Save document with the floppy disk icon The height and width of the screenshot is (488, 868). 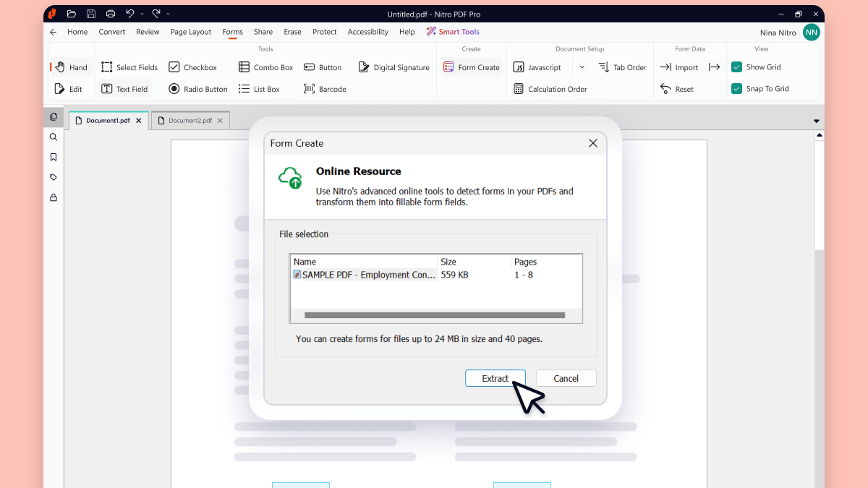coord(90,14)
